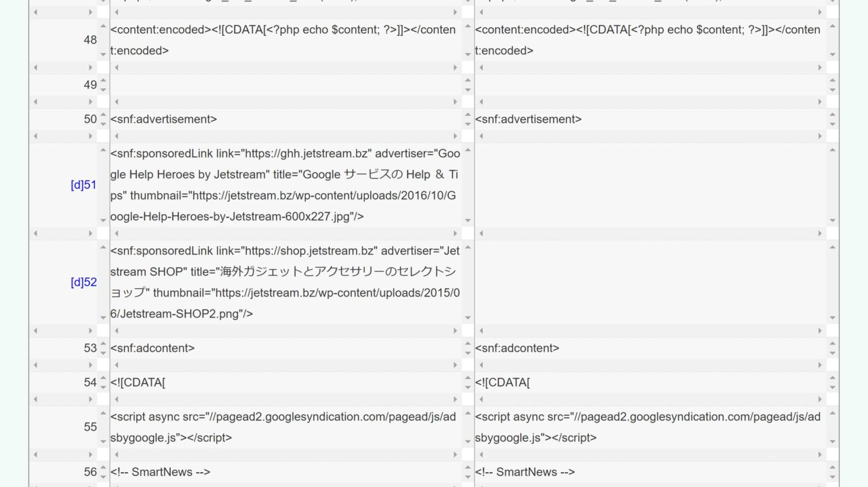Image resolution: width=868 pixels, height=487 pixels.
Task: Click the left SmartNews comment on line 56
Action: point(161,472)
